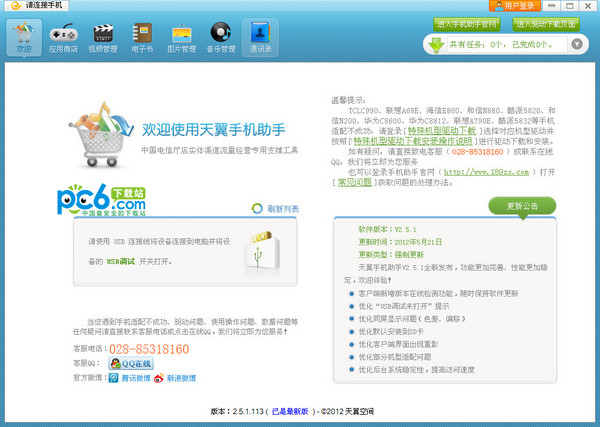600x427 pixels.
Task: Click the shopping cart welcome logo
Action: [101, 134]
